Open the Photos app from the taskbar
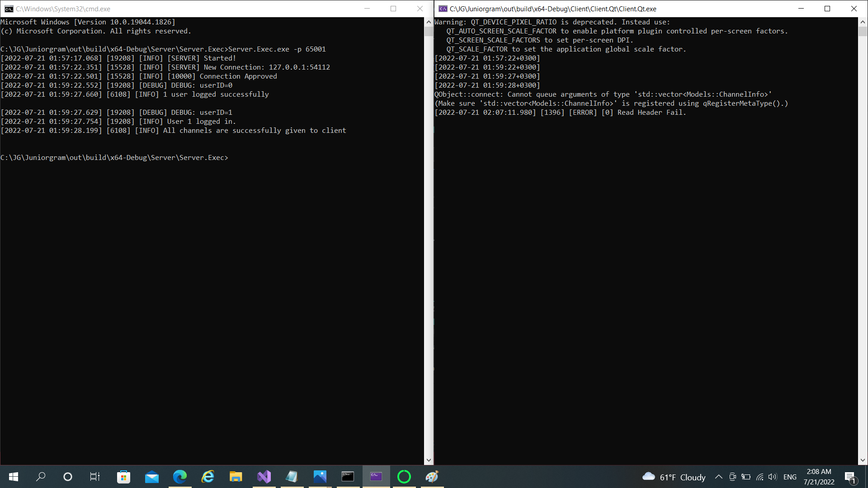This screenshot has width=868, height=488. [x=320, y=477]
